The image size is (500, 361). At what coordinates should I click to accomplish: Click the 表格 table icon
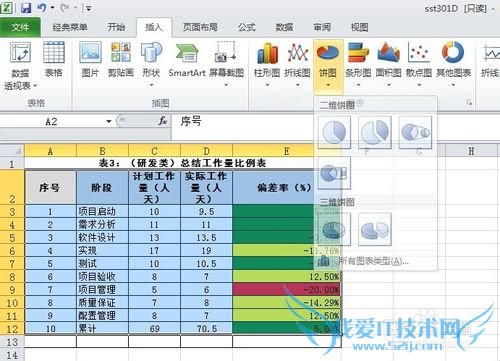click(54, 52)
